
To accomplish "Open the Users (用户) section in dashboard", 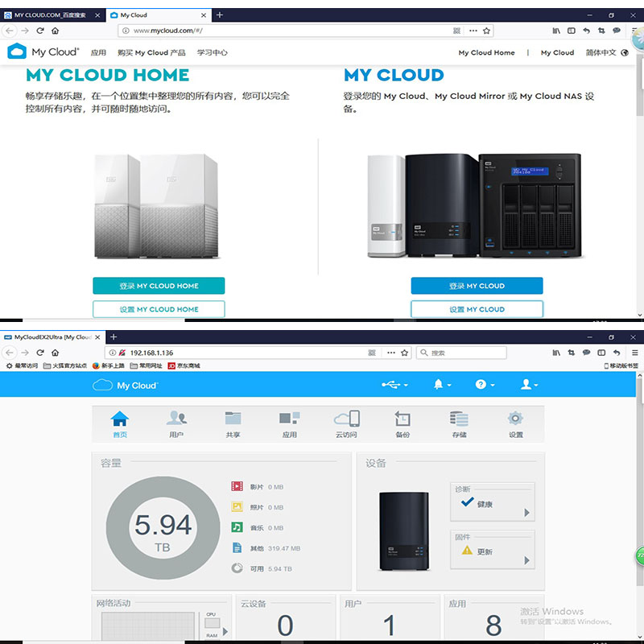I will coord(176,423).
